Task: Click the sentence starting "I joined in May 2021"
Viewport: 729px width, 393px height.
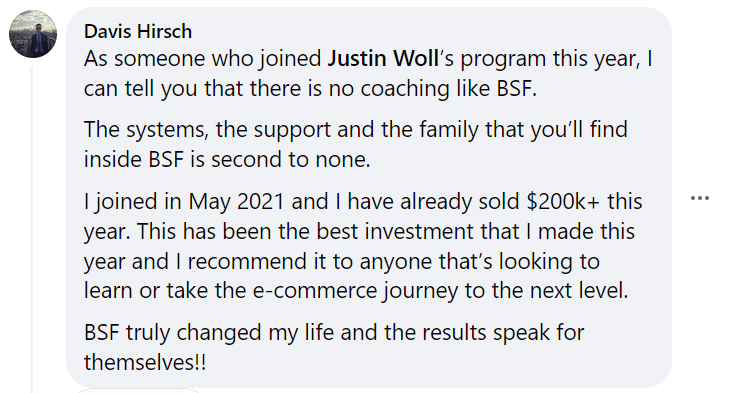Action: pyautogui.click(x=363, y=201)
